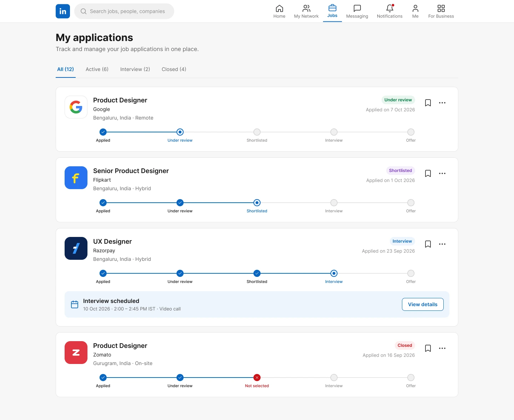Open overflow menu on Zomato application
Viewport: 514px width, 420px height.
tap(442, 348)
